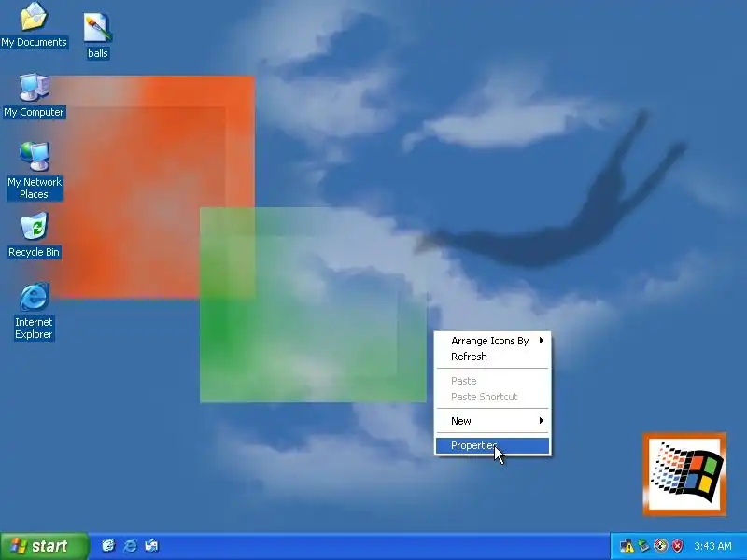
Task: Click the arrow beside New
Action: [x=542, y=421]
